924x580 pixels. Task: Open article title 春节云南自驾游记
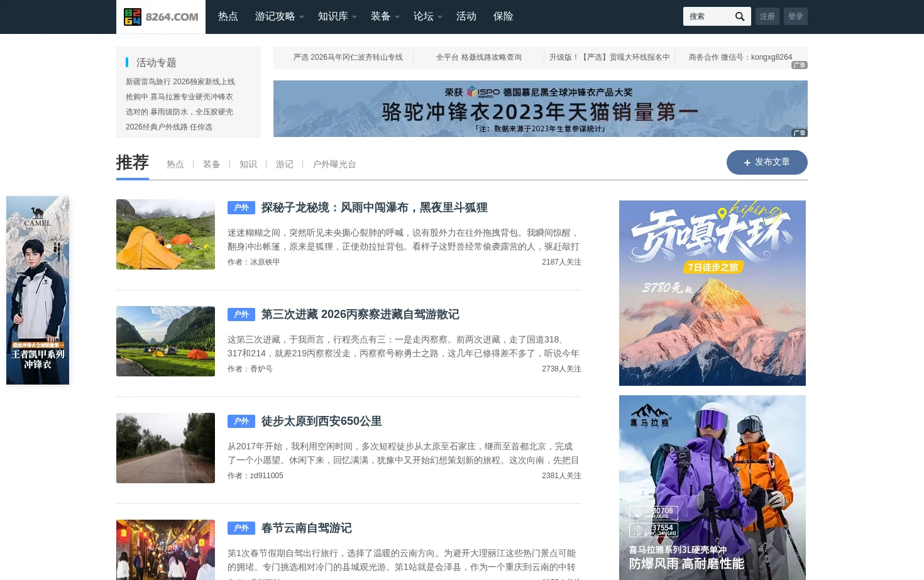click(306, 528)
